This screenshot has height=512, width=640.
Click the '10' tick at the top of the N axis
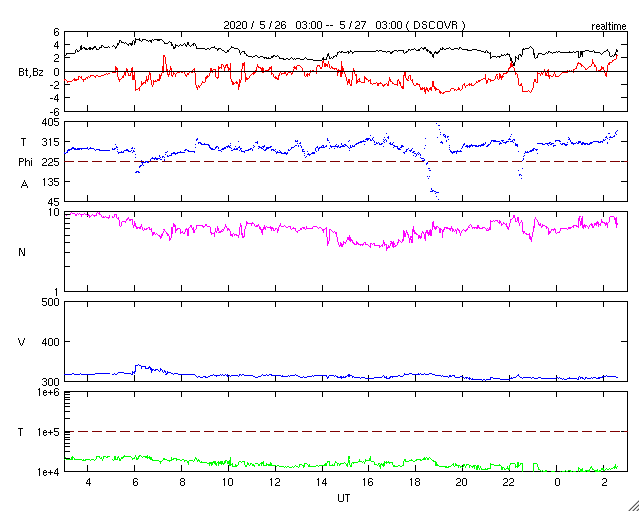coord(54,212)
